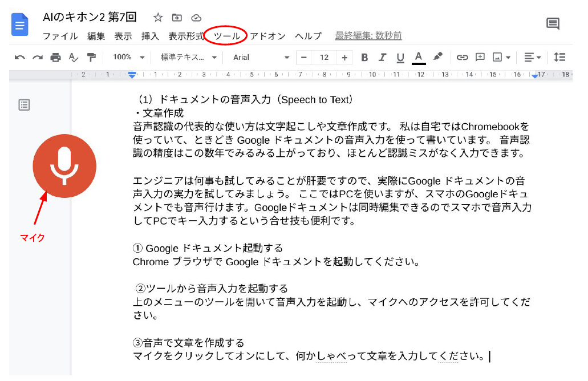The height and width of the screenshot is (381, 588).
Task: Star the document AIのキホン2 第7回
Action: coord(158,17)
